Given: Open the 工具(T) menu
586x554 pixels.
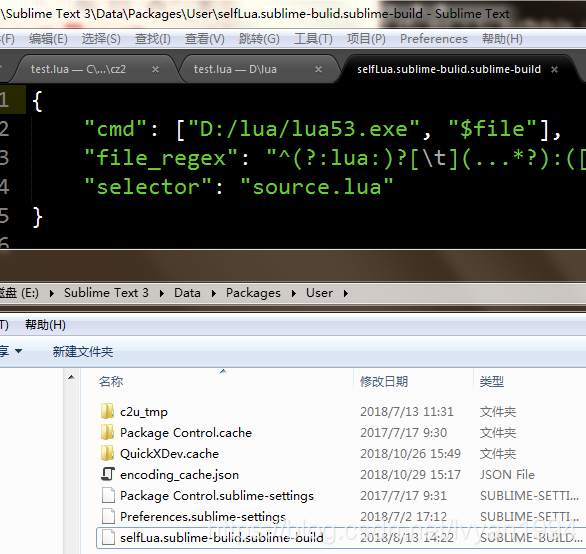Looking at the screenshot, I should [313, 39].
